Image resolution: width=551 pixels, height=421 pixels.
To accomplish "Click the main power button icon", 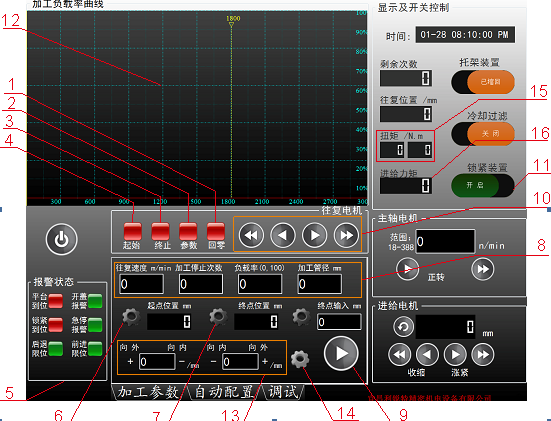I will pyautogui.click(x=61, y=239).
